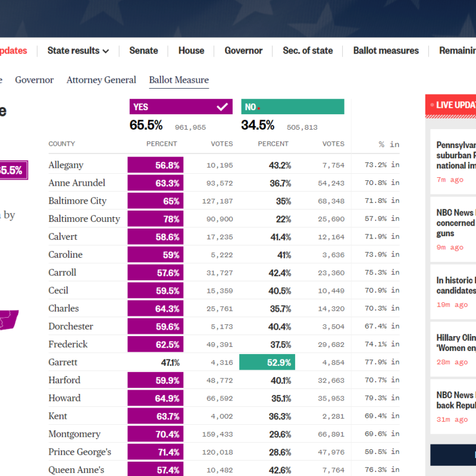Open the 'In historic' candidates update
Image resolution: width=476 pixels, height=476 pixels.
click(456, 286)
